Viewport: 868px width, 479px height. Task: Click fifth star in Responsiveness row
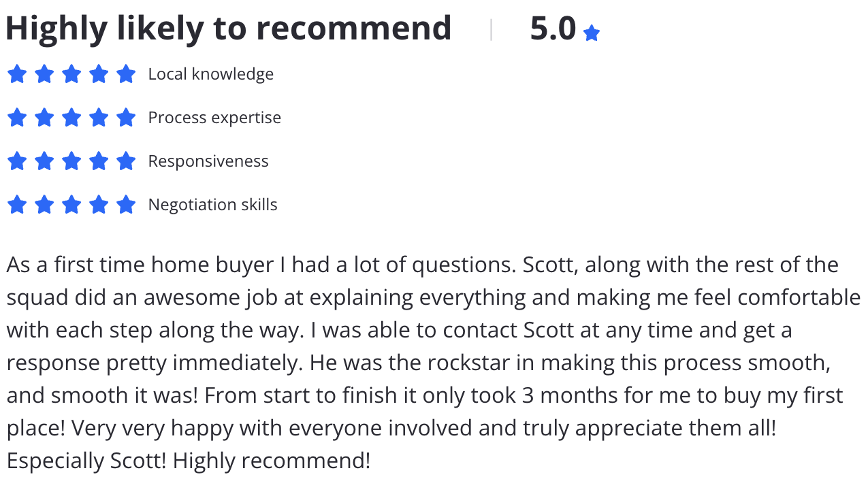[126, 161]
